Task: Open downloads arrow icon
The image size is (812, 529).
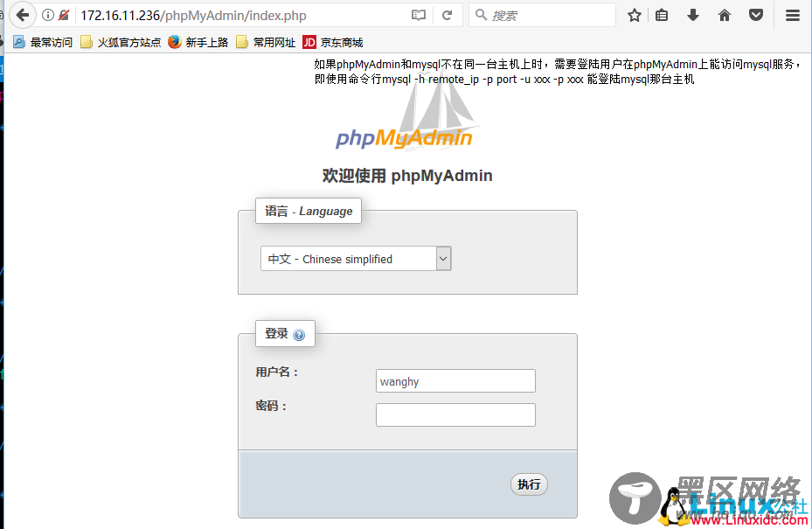Action: click(x=693, y=15)
